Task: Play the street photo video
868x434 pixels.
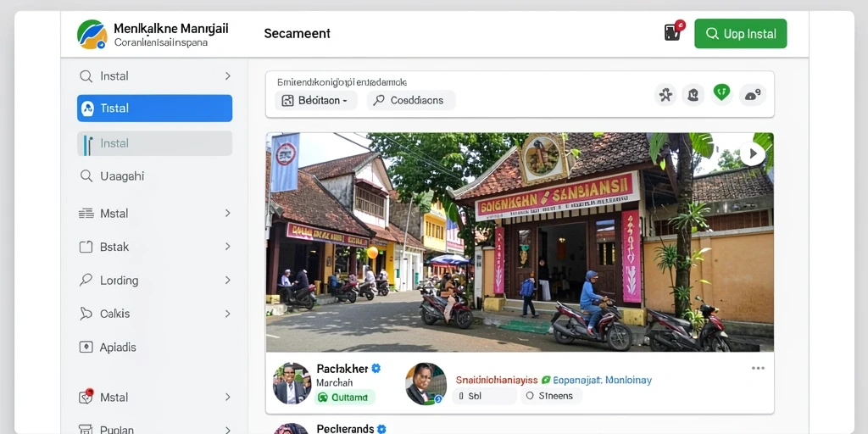Action: point(753,154)
